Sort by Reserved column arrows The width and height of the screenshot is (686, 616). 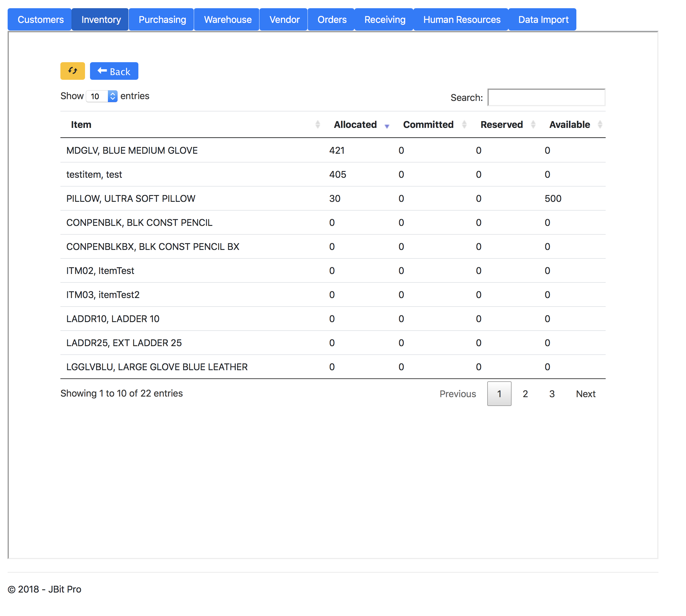point(533,125)
